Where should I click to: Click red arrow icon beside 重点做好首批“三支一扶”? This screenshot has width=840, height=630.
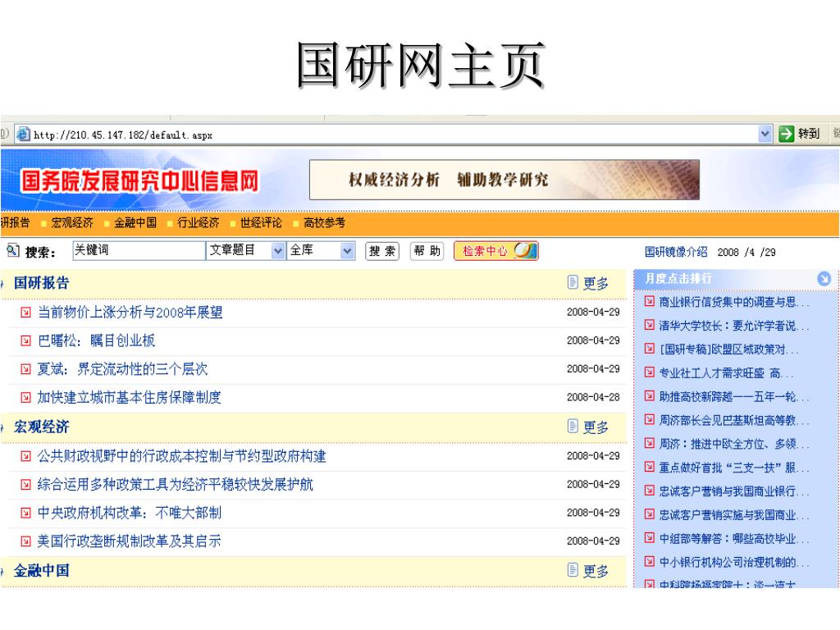650,467
